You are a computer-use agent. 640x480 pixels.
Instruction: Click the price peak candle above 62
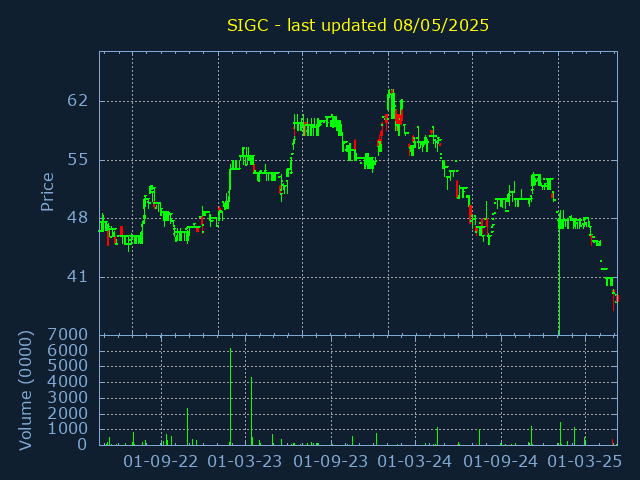click(391, 104)
